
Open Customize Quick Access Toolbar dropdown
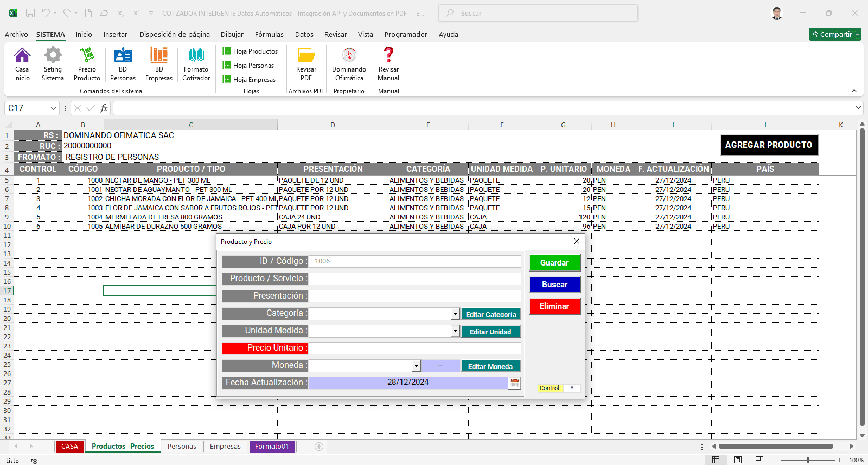pyautogui.click(x=151, y=13)
